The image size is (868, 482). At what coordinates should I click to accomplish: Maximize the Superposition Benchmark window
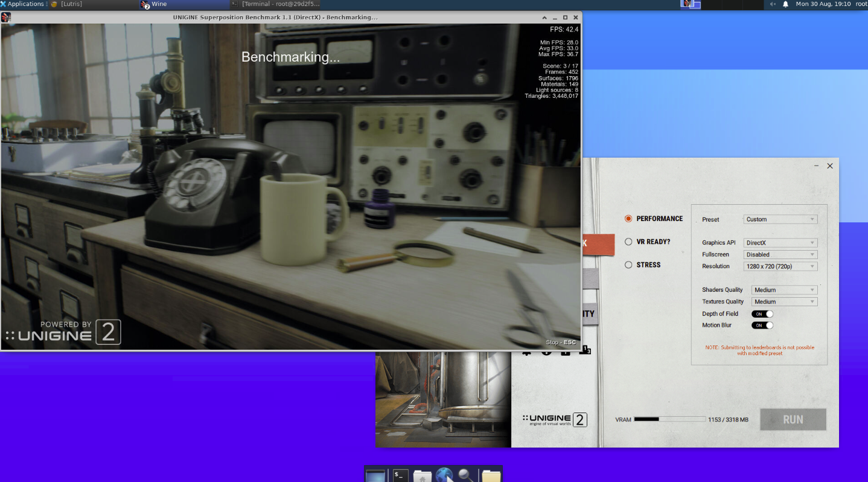tap(565, 18)
